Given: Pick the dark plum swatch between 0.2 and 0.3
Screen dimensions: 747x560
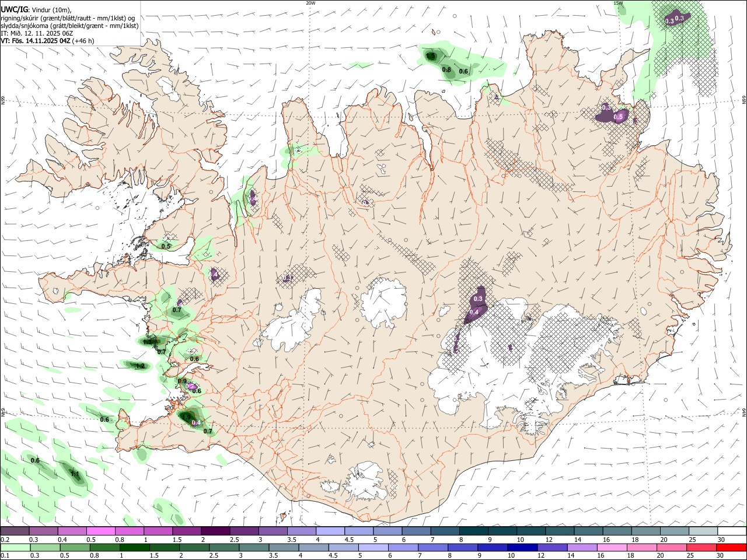Looking at the screenshot, I should [15, 531].
